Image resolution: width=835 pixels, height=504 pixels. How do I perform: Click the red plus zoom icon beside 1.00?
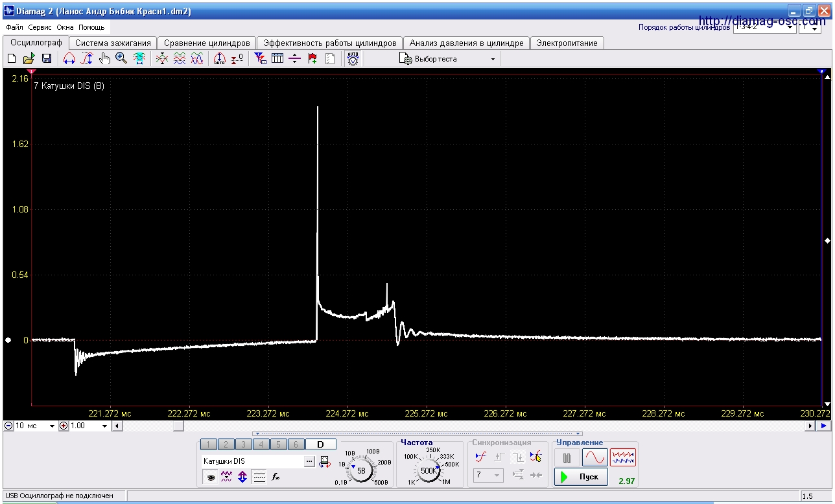pyautogui.click(x=64, y=426)
